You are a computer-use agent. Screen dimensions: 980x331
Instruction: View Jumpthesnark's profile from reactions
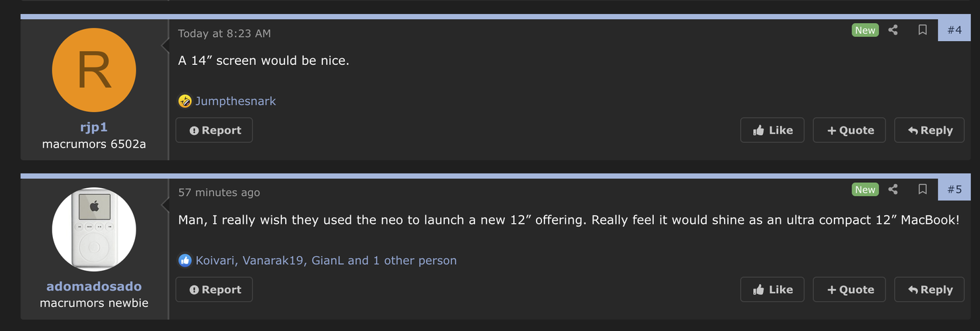pyautogui.click(x=236, y=101)
